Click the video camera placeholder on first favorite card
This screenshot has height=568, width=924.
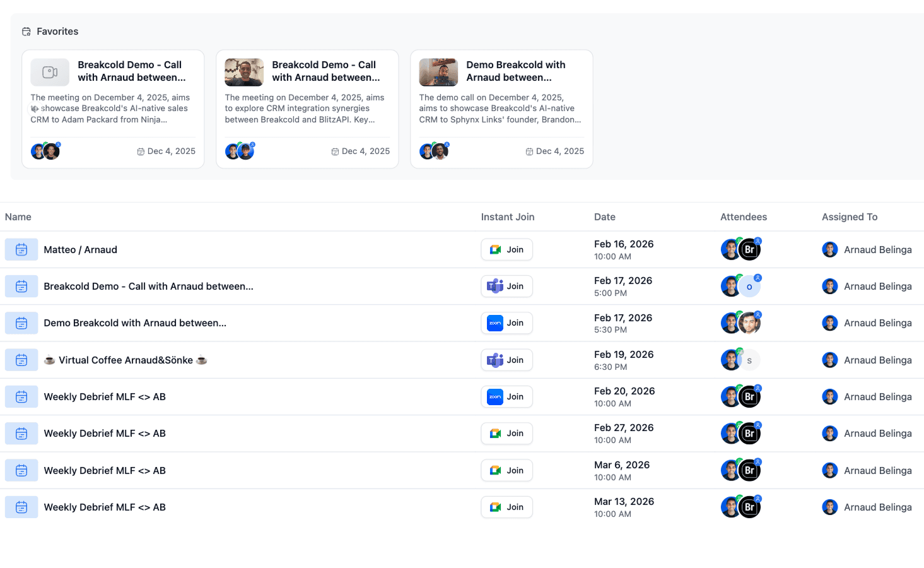click(49, 72)
